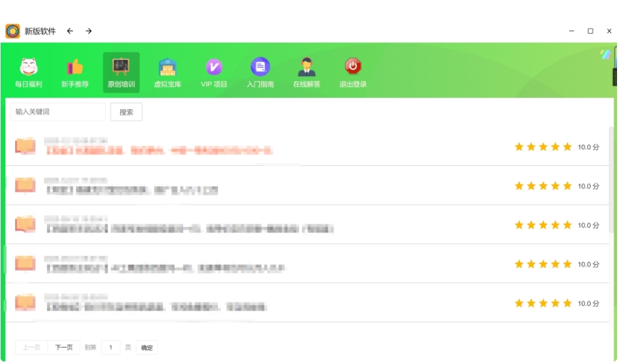This screenshot has height=364, width=619.
Task: Click the 退出登录 power icon
Action: click(353, 67)
